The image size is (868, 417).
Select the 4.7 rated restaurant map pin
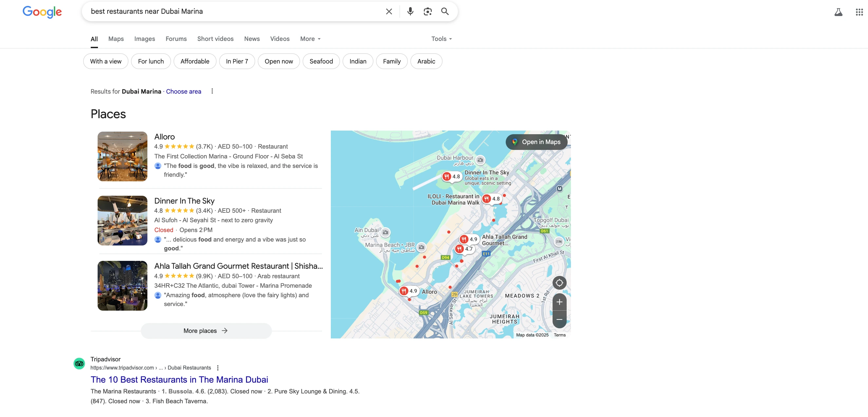(x=464, y=249)
